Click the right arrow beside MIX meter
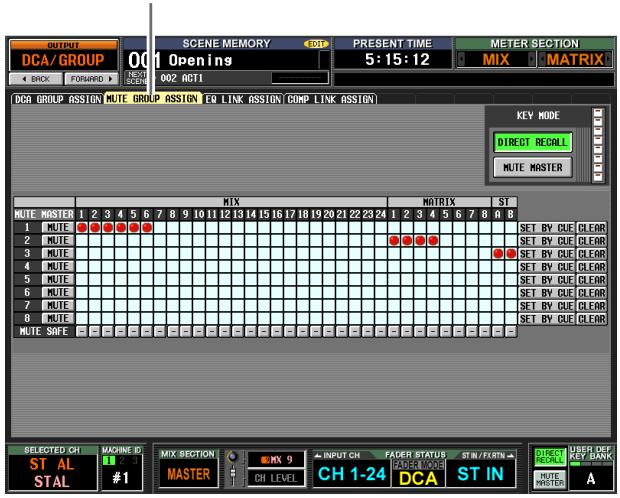The image size is (620, 498). (x=532, y=60)
